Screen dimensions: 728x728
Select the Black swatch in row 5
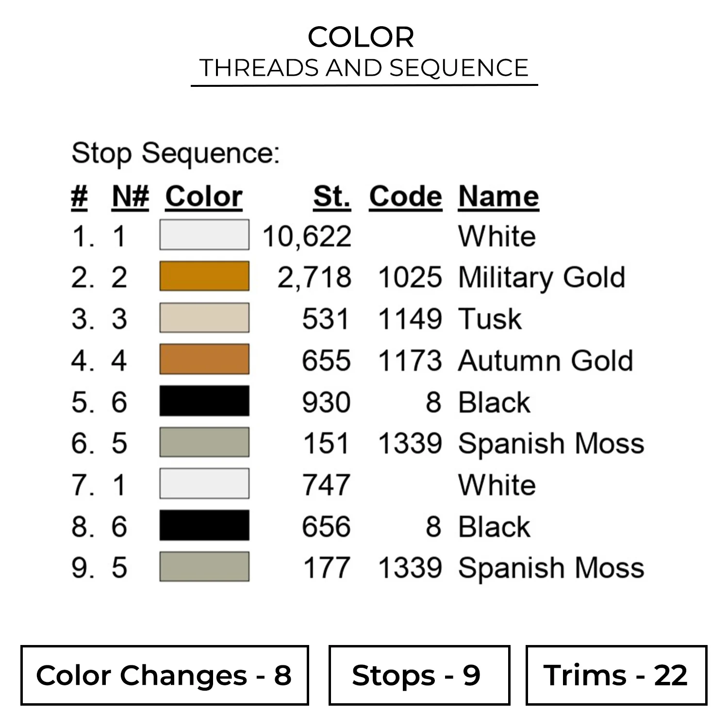204,401
